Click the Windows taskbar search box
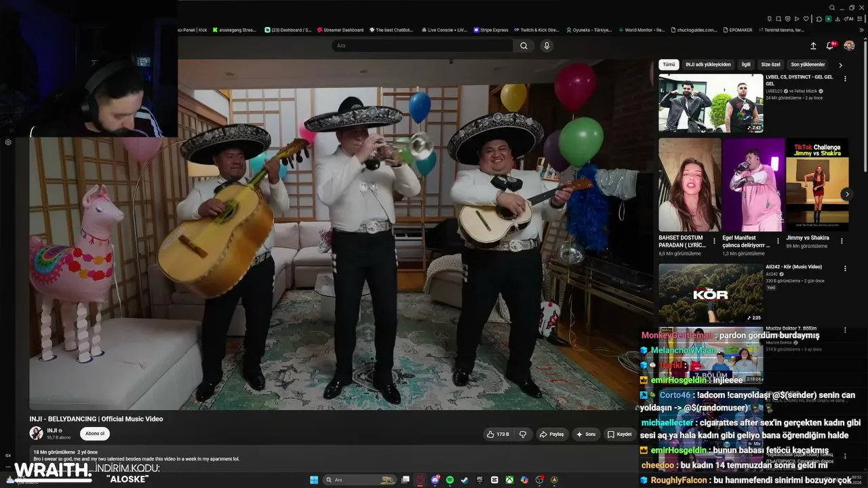The height and width of the screenshot is (488, 868). pos(361,480)
